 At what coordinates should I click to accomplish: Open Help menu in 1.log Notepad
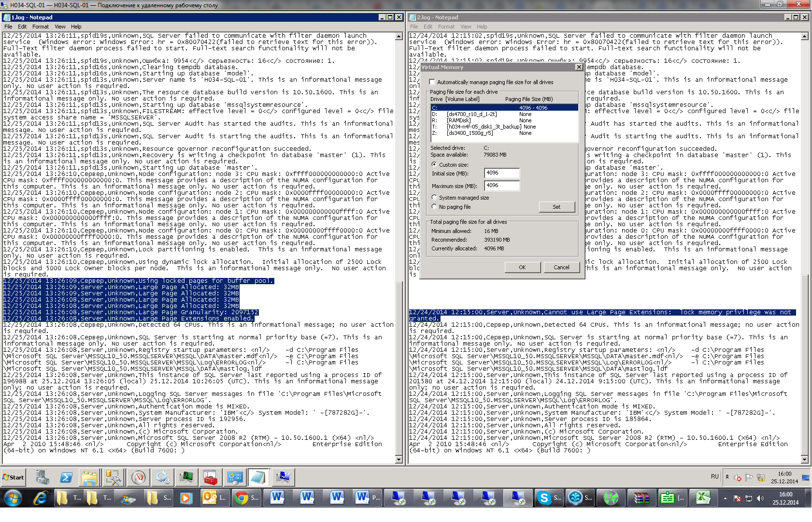click(x=76, y=27)
